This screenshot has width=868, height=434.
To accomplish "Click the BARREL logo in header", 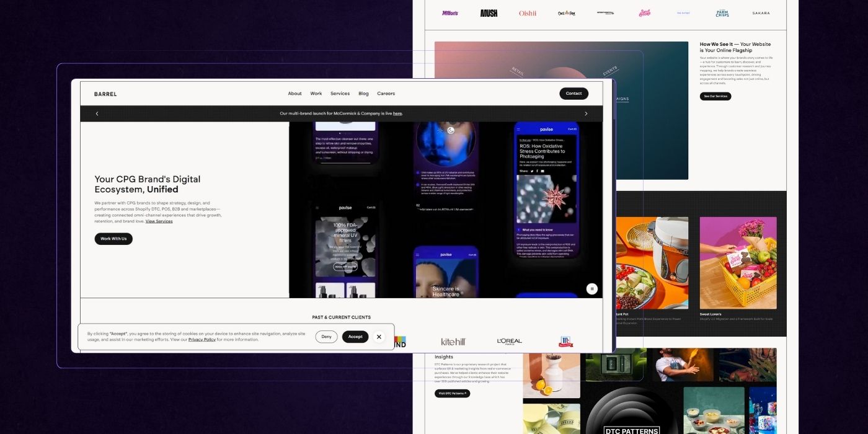I will click(105, 94).
